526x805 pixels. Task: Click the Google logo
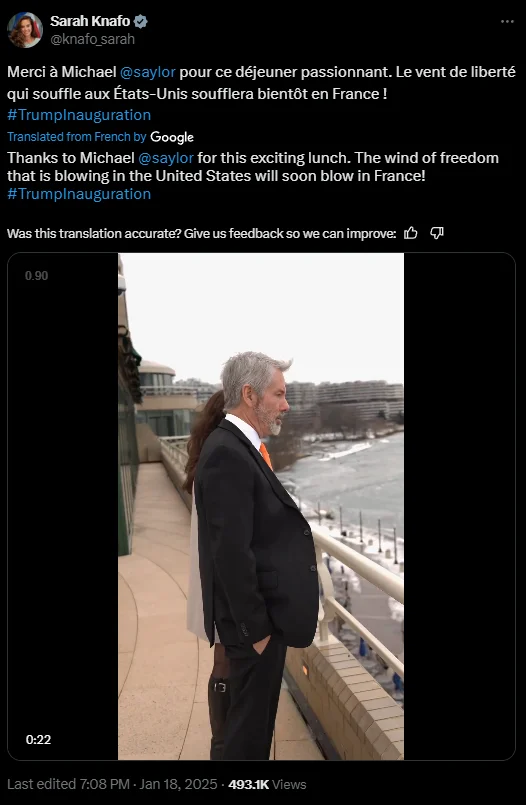(172, 137)
